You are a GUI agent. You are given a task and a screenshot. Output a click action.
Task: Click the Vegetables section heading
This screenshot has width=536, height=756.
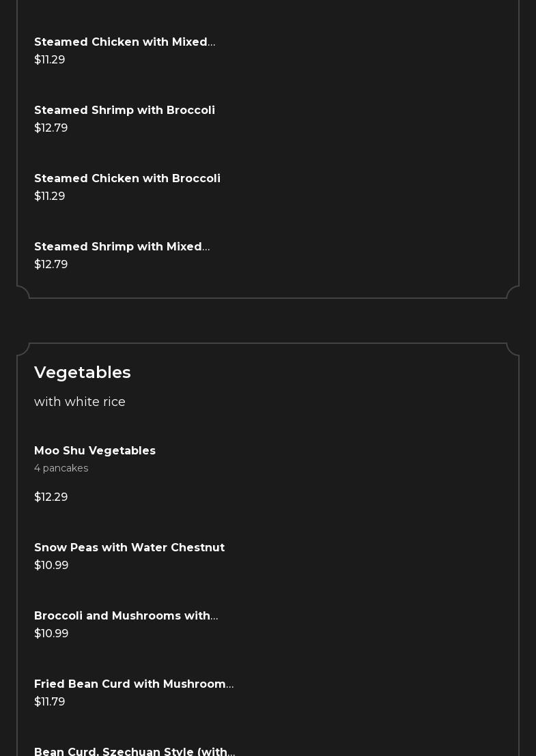coord(83,373)
